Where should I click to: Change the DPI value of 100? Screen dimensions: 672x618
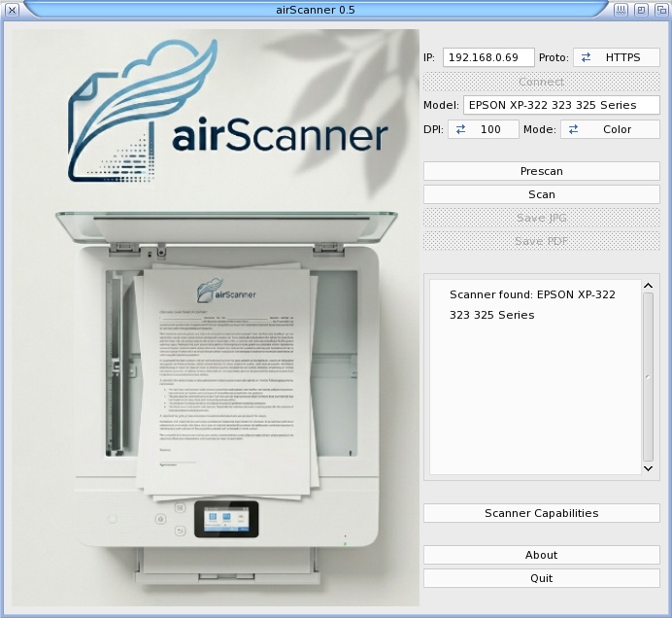[483, 129]
